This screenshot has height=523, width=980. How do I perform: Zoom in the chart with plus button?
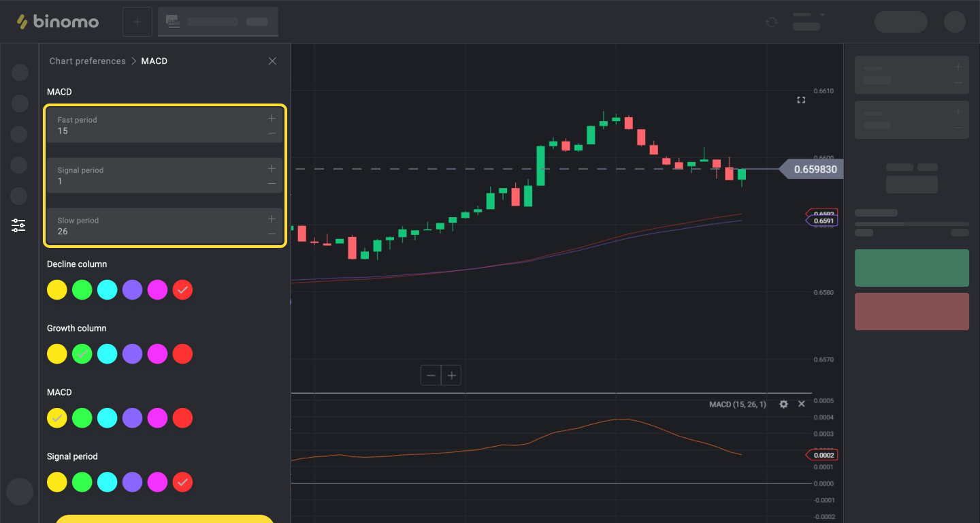tap(451, 375)
